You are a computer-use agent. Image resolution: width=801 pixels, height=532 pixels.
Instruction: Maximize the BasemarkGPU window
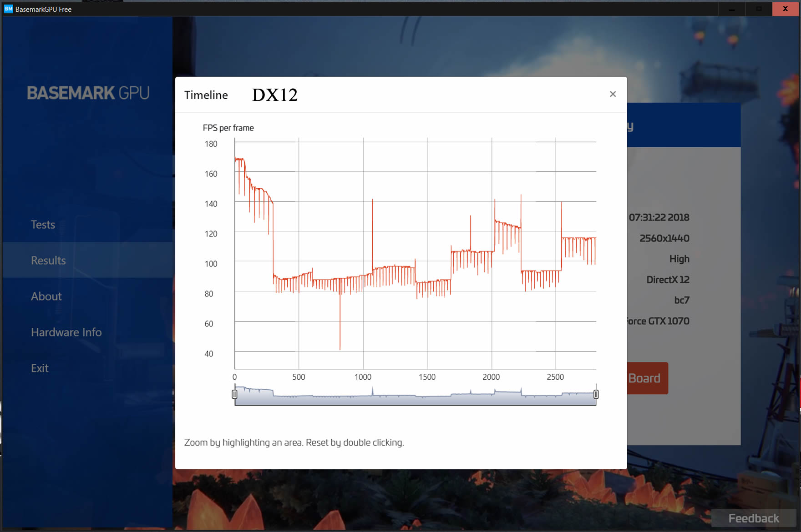tap(759, 9)
